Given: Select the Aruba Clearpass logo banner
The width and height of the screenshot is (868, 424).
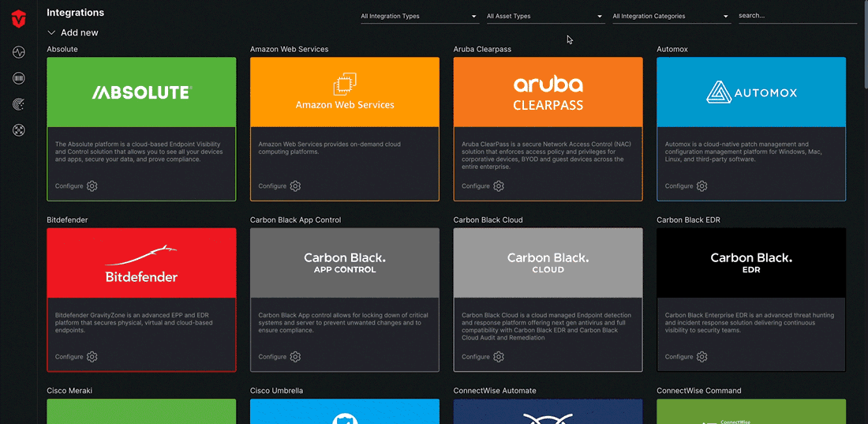Looking at the screenshot, I should click(548, 92).
